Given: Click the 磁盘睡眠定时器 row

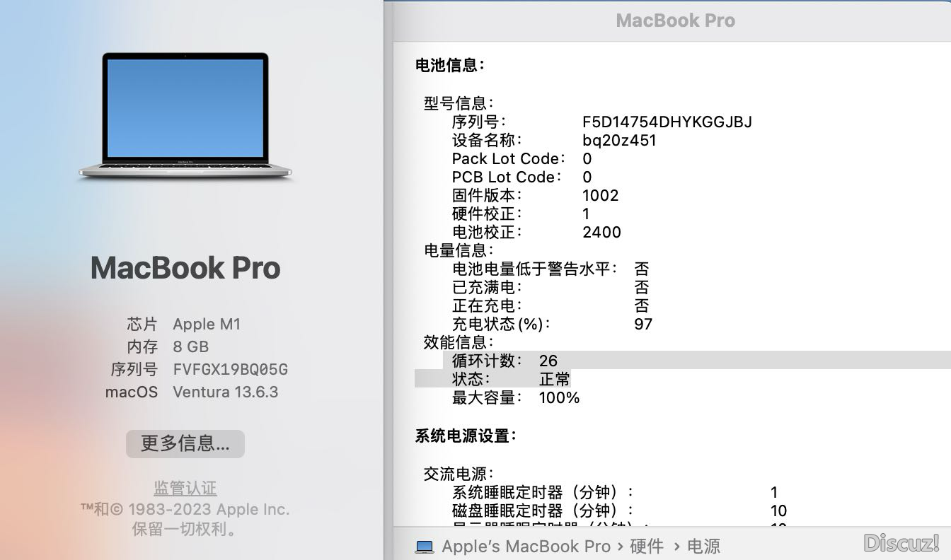Looking at the screenshot, I should 619,511.
